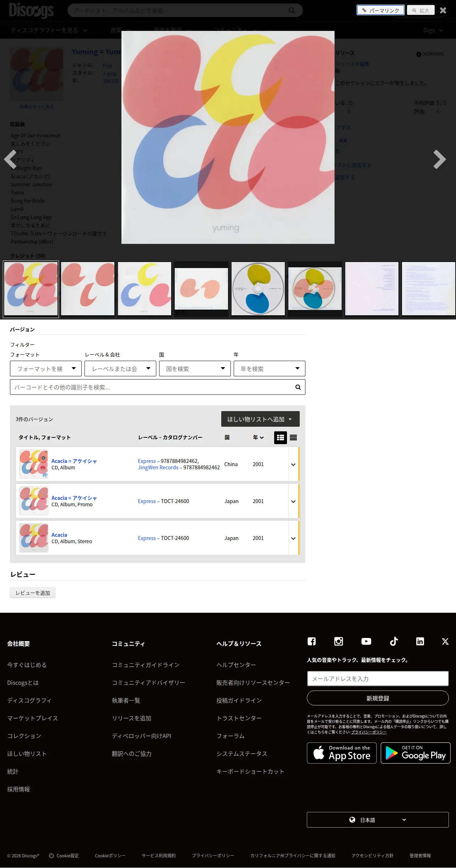Image resolution: width=456 pixels, height=868 pixels.
Task: Open ほしい物リストへ追加 dropdown button
Action: [260, 419]
